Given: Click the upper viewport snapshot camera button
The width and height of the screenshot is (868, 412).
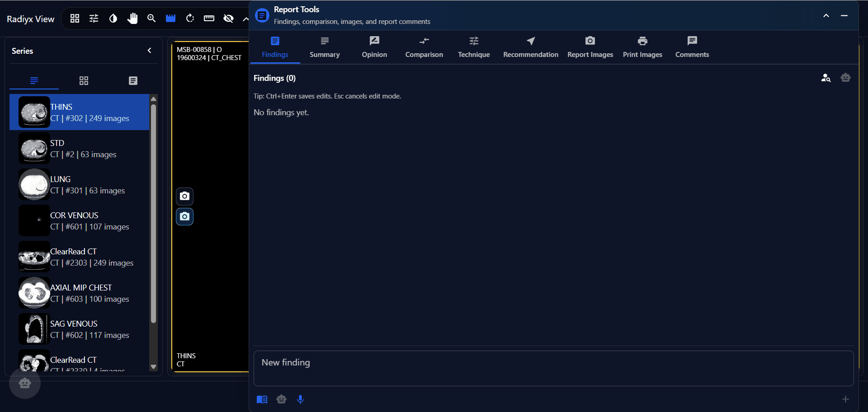Looking at the screenshot, I should point(184,196).
